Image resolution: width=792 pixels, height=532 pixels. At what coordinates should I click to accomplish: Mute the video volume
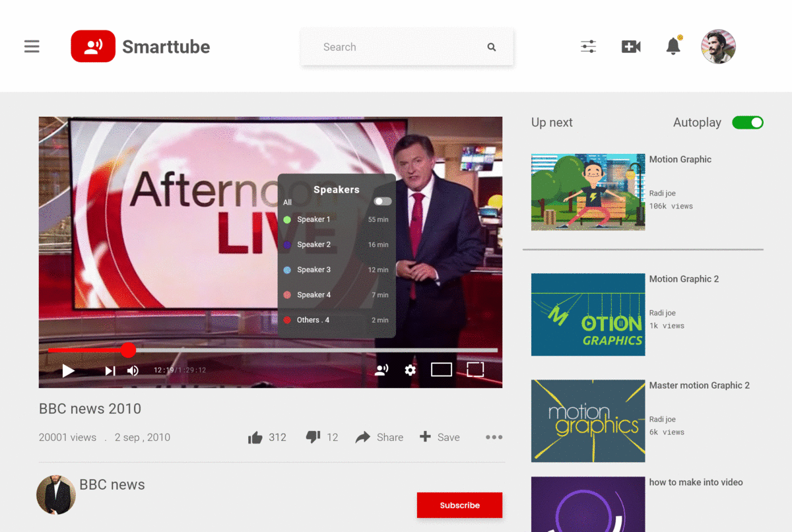coord(133,371)
